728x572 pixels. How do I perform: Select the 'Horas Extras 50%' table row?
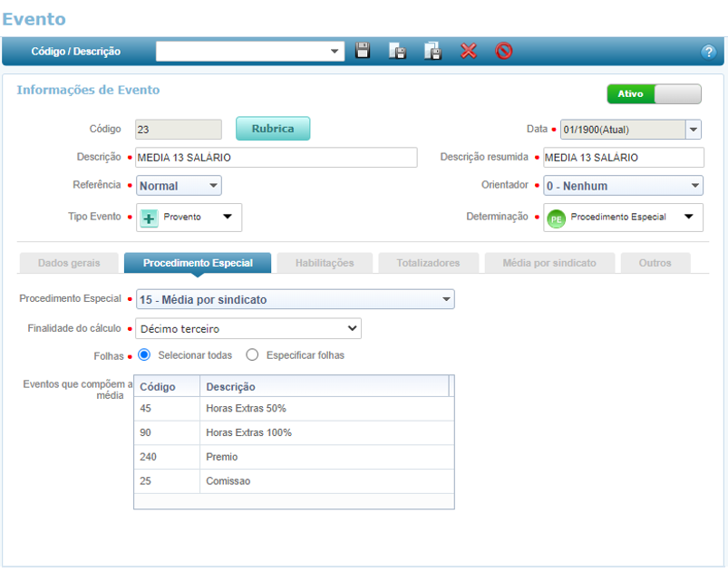click(294, 409)
